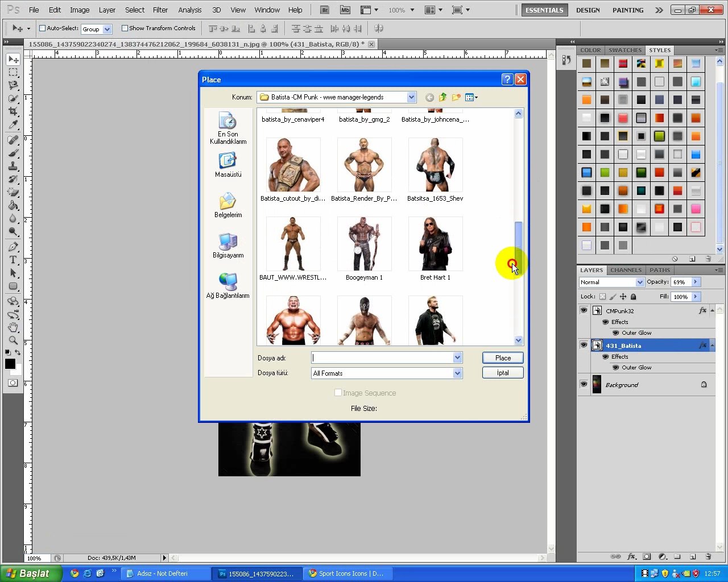Viewport: 728px width, 582px height.
Task: Switch to the Paths tab
Action: 660,270
